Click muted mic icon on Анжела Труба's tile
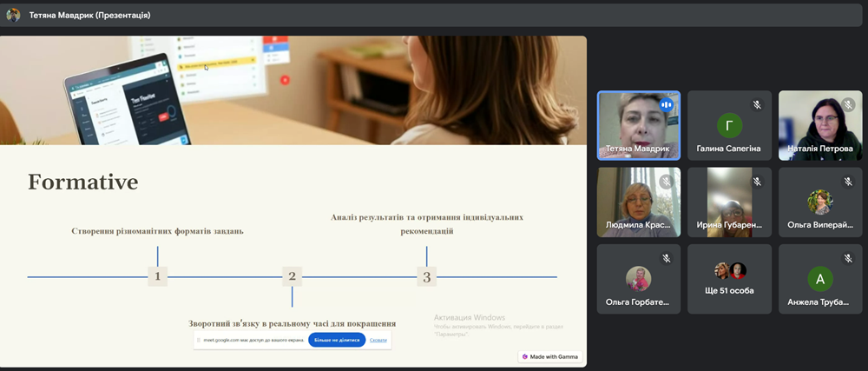868x371 pixels. point(848,258)
